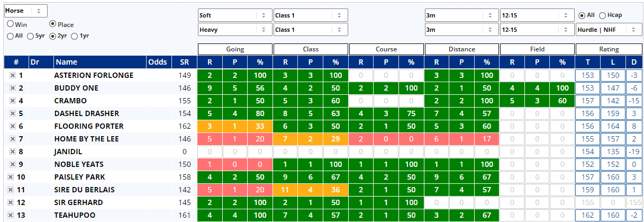The image size is (644, 222).
Task: Open the horse NOBLE YEATS
Action: (x=79, y=164)
